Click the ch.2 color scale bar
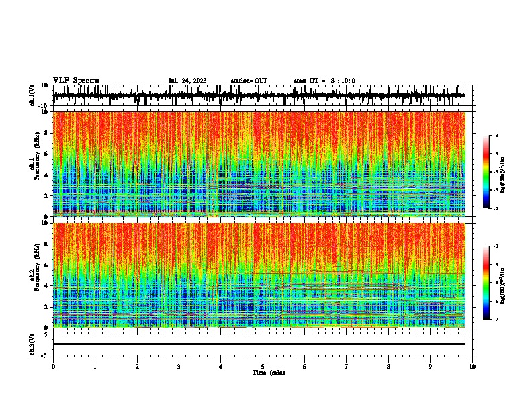The height and width of the screenshot is (411, 532). click(x=486, y=283)
